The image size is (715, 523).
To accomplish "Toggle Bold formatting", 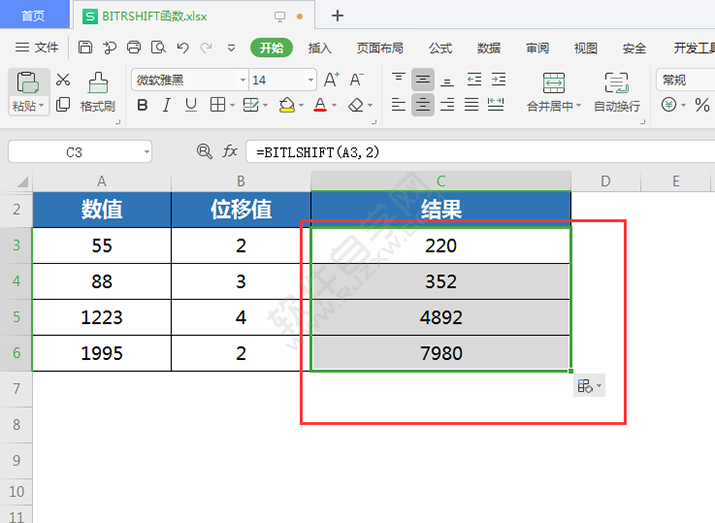I will point(142,105).
